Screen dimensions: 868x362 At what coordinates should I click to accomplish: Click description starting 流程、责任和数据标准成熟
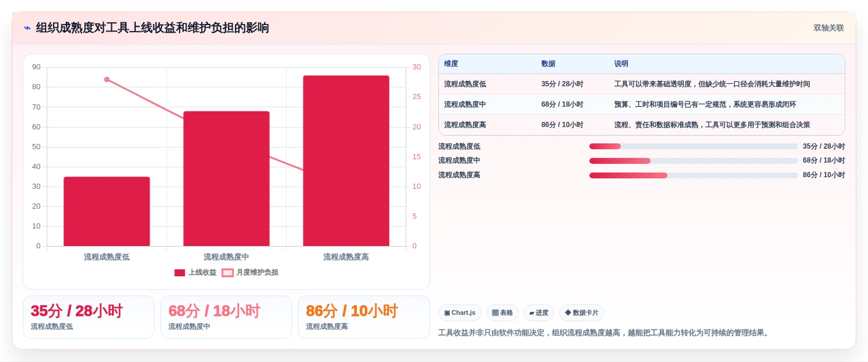click(712, 125)
